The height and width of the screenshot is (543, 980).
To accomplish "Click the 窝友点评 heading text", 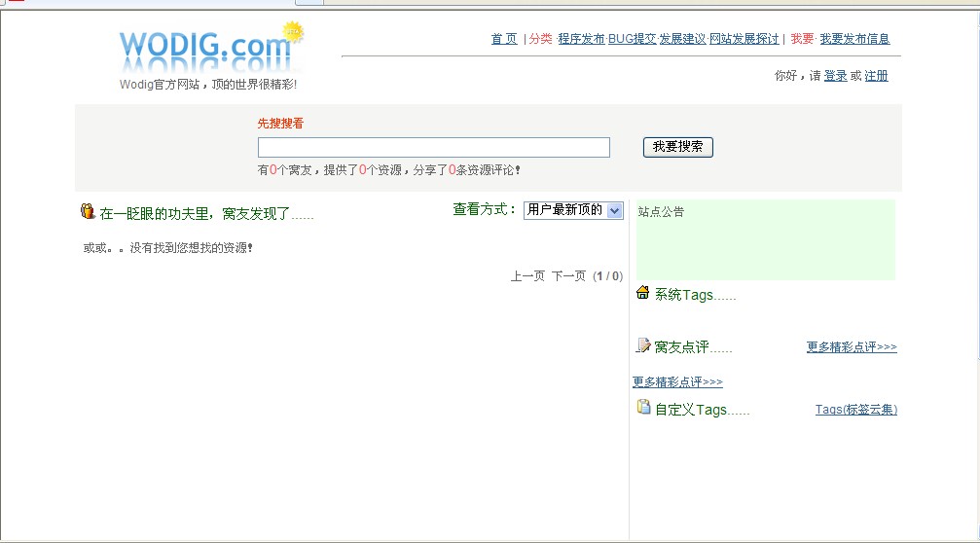I will click(x=693, y=346).
